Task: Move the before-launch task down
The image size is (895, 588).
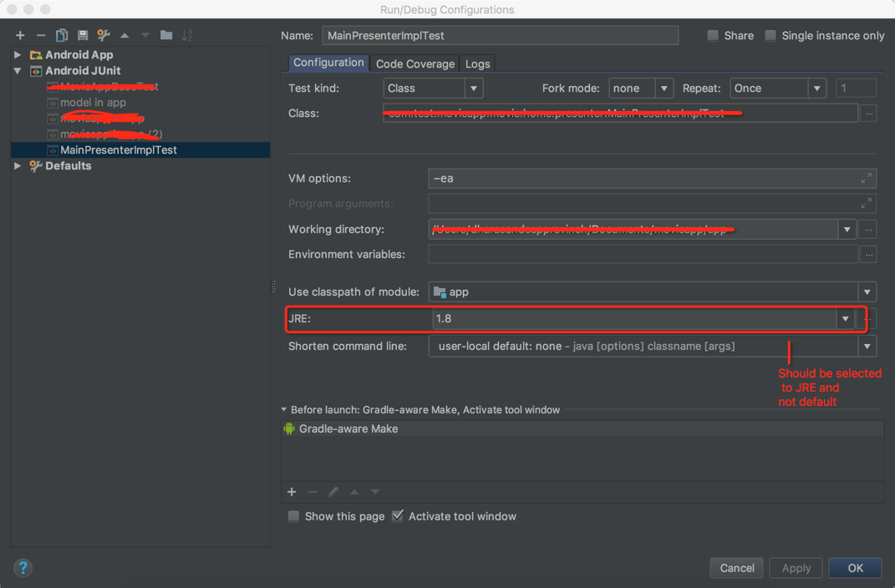Action: 375,492
